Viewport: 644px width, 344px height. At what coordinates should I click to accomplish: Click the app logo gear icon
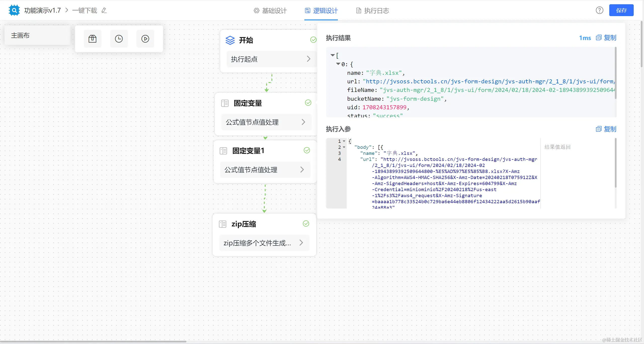[x=14, y=10]
